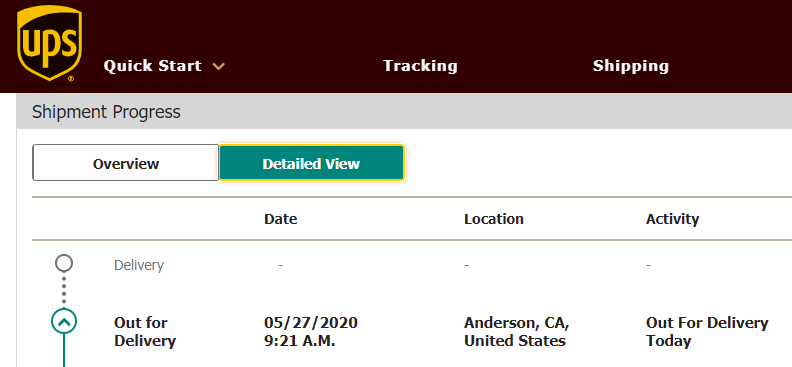Click the teal progress line below chevron

click(64, 351)
